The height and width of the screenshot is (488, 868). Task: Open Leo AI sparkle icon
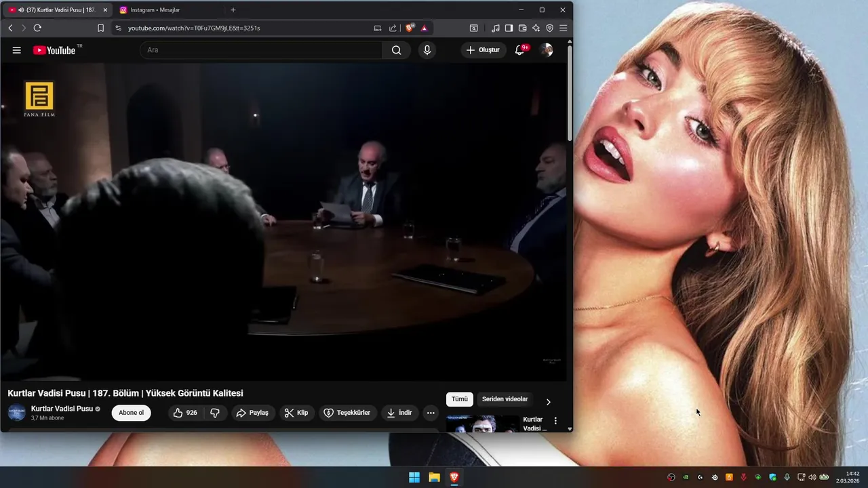(536, 28)
